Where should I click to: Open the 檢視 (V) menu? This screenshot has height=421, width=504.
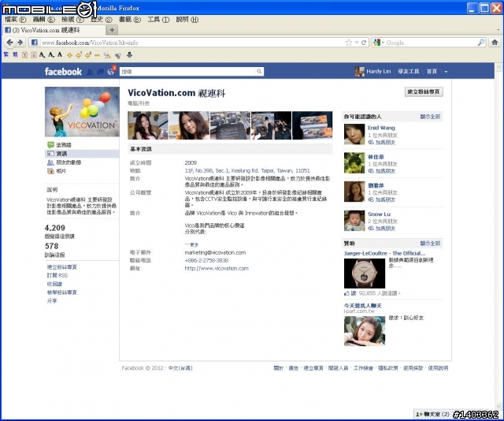coord(72,20)
